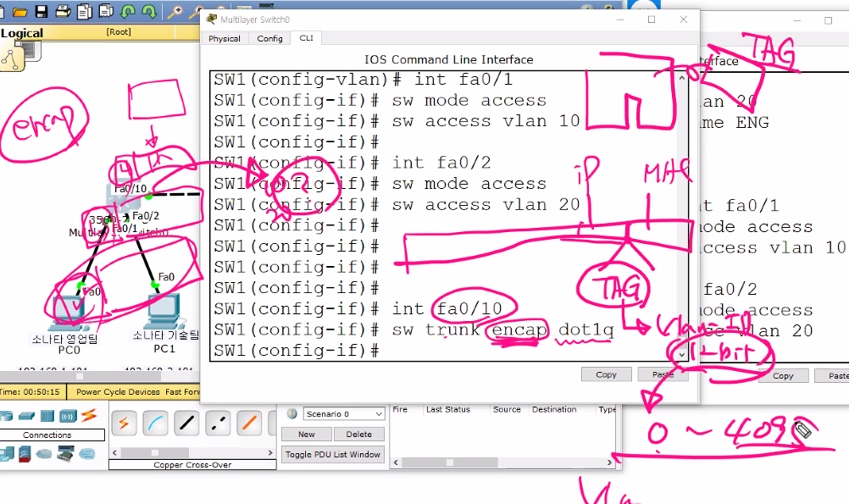
Task: Select the Switches device category
Action: tap(26, 416)
